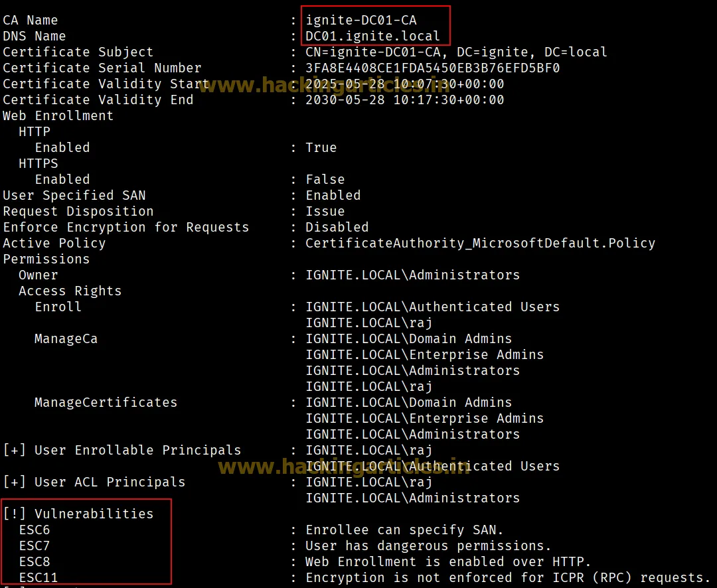Viewport: 717px width, 588px height.
Task: Click the [+] User Enrollable Principals line
Action: pyautogui.click(x=121, y=450)
